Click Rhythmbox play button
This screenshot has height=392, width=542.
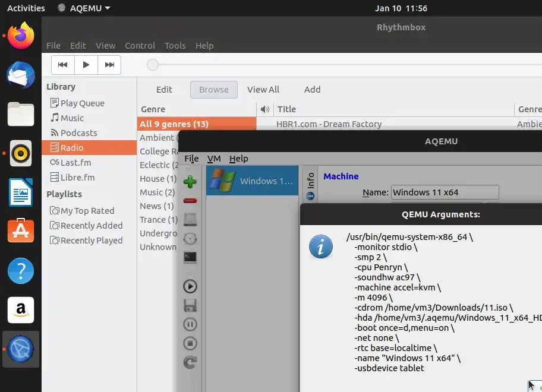[86, 65]
